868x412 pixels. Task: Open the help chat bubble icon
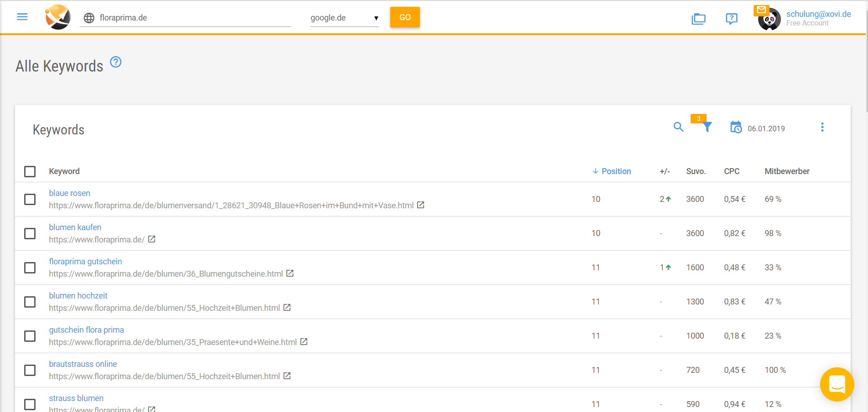click(731, 19)
